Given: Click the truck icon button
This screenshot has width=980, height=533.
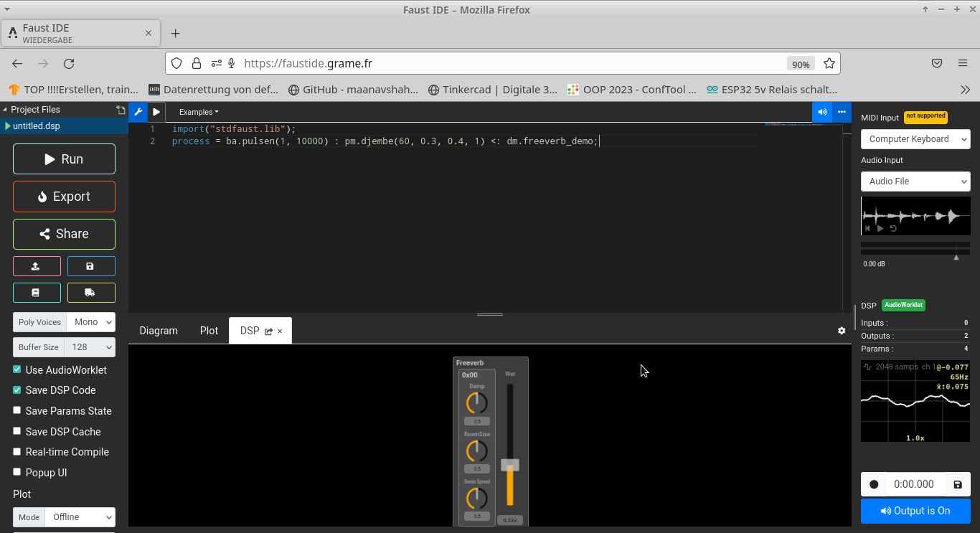Looking at the screenshot, I should point(90,293).
